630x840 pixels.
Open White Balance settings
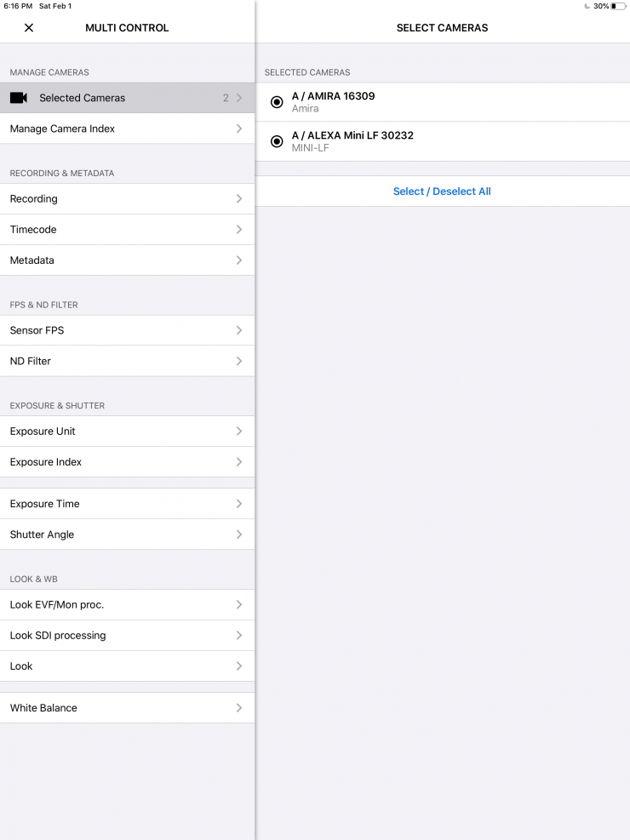[127, 708]
